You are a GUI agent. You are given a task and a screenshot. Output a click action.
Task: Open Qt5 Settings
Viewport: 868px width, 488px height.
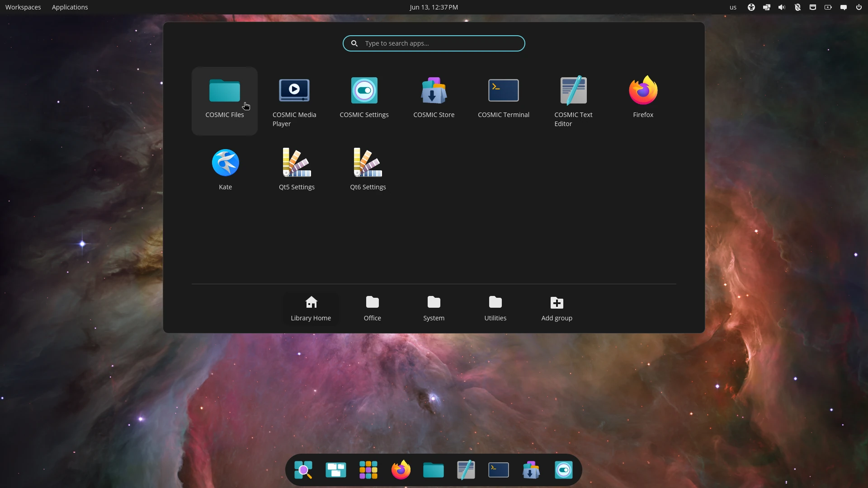pyautogui.click(x=297, y=169)
